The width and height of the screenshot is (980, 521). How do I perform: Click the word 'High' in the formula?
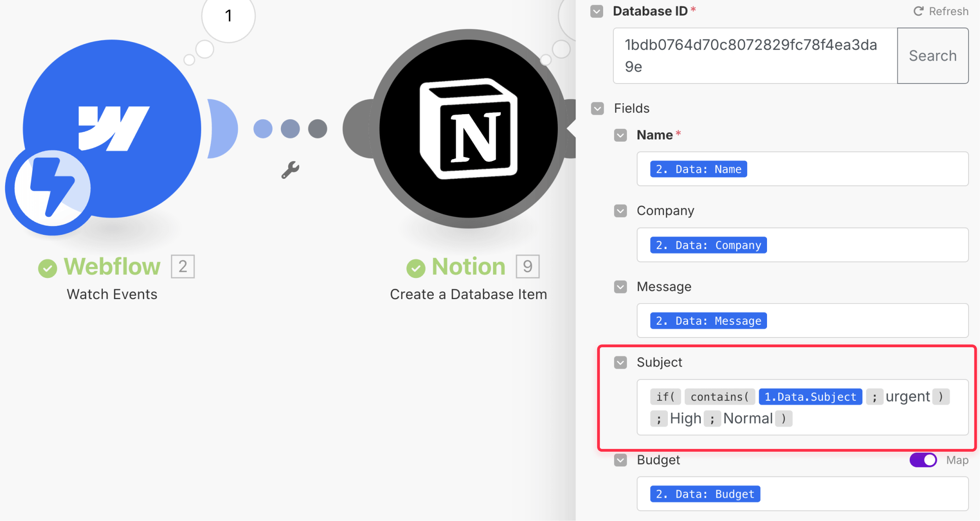coord(685,418)
